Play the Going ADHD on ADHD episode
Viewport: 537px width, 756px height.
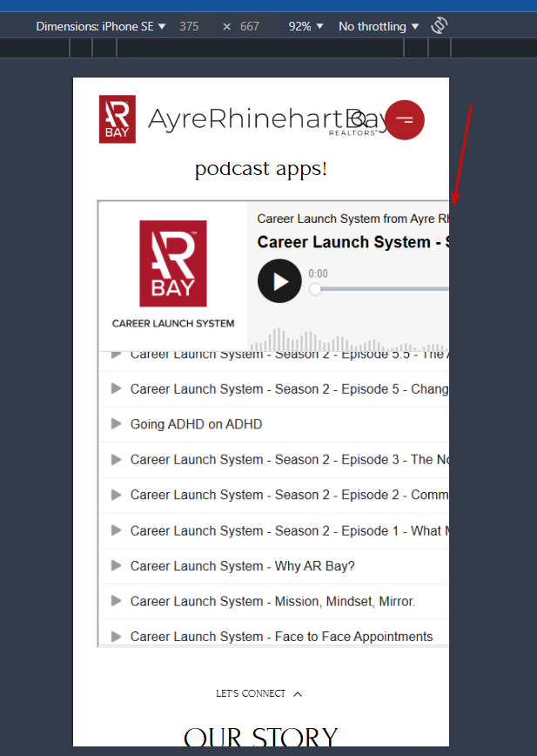click(x=116, y=424)
